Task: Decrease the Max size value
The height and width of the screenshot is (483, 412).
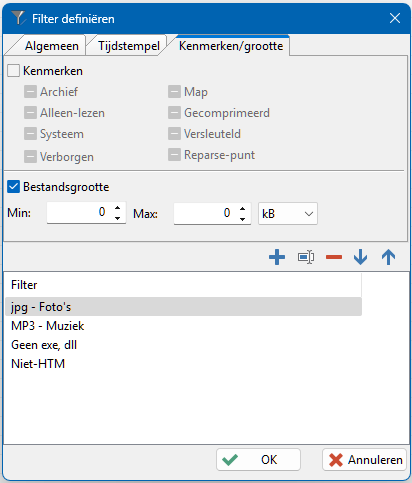Action: tap(242, 219)
